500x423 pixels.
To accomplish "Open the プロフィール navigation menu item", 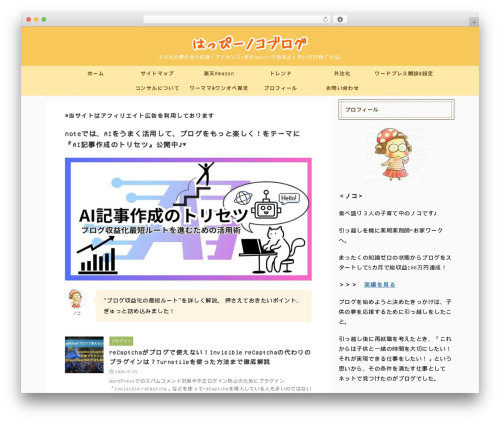I will coord(280,88).
